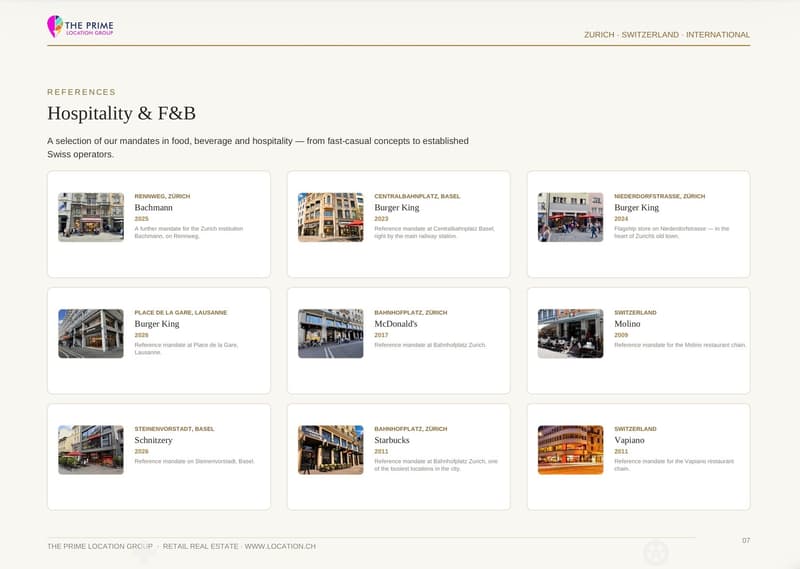Click the 'RENNWEG, ZÜRICH' location label

(162, 196)
